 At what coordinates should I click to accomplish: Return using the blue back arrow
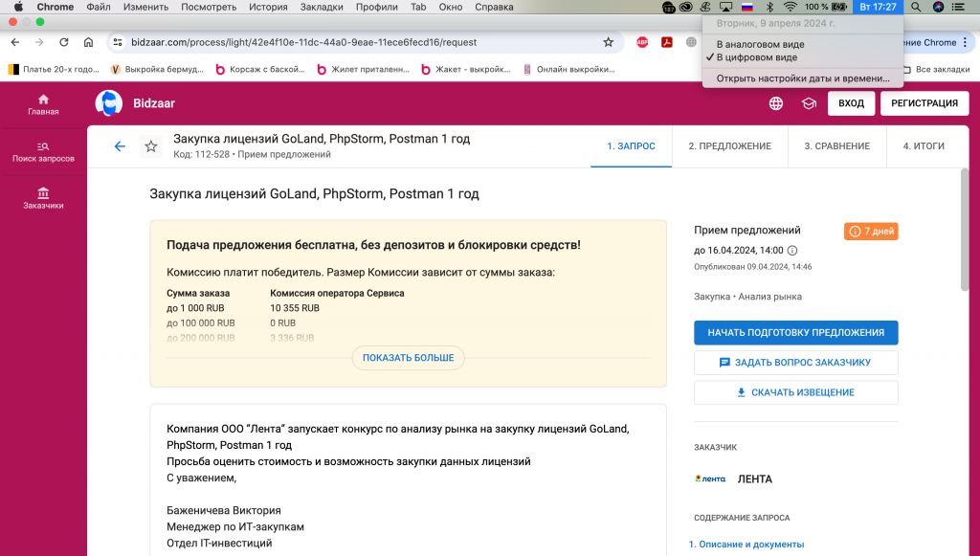coord(120,146)
